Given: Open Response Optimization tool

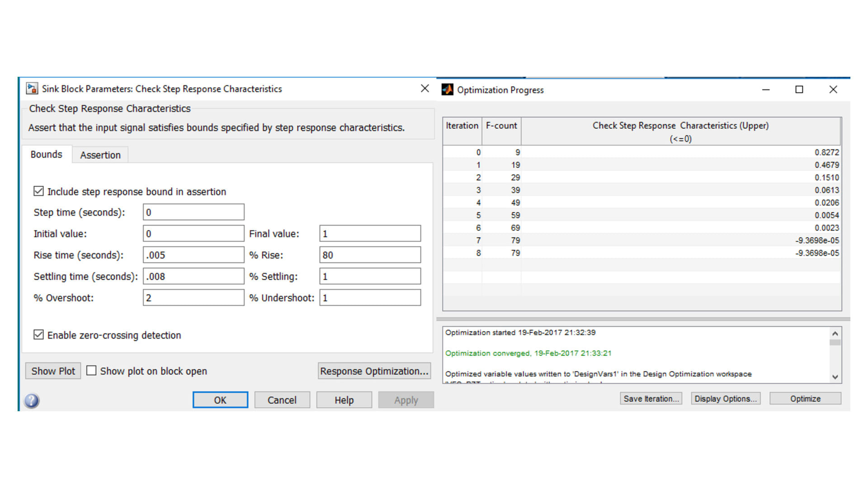Looking at the screenshot, I should 374,371.
